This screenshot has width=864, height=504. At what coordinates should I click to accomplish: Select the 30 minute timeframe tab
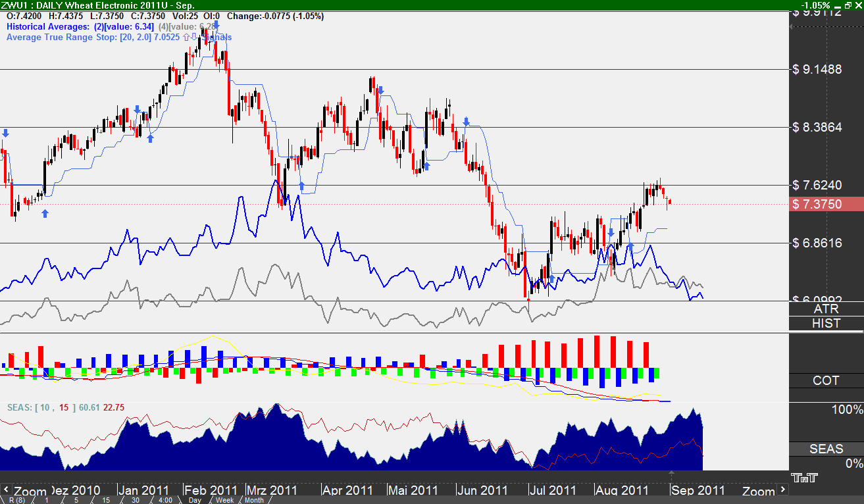(x=136, y=500)
